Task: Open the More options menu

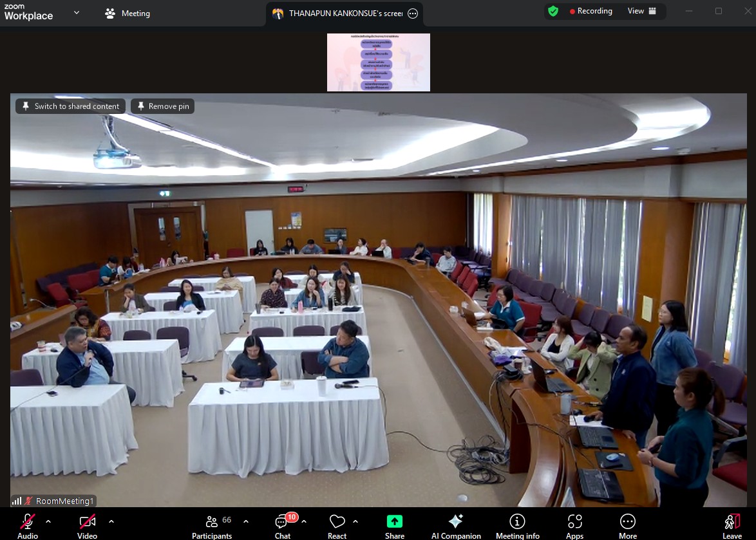Action: [628, 526]
